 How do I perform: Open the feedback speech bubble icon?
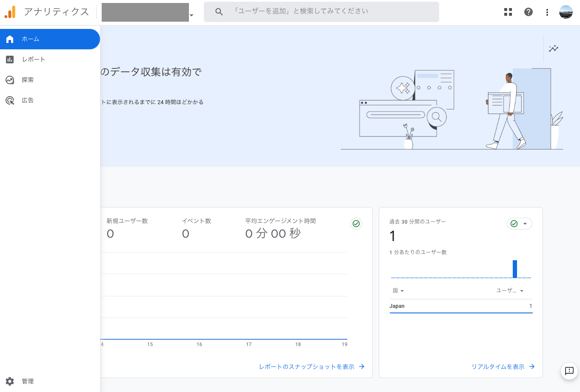[x=569, y=371]
